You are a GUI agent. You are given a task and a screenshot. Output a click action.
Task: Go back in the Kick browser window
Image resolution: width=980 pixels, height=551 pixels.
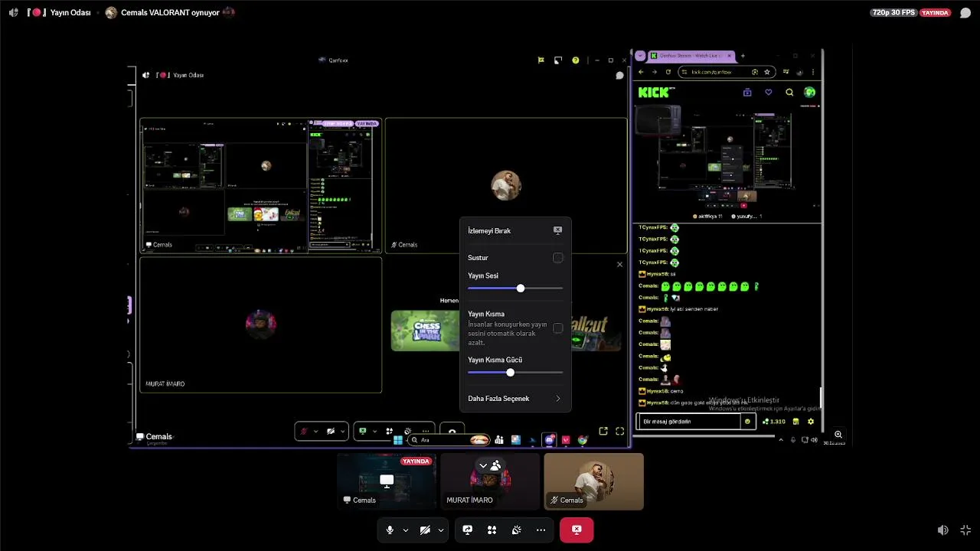pos(642,72)
